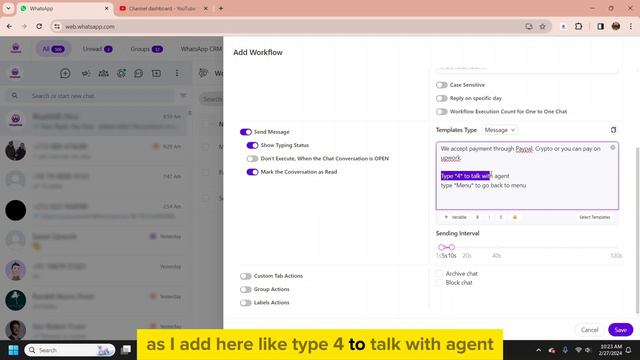Apply strikethrough formatting in message toolbar
This screenshot has height=360, width=640.
(x=501, y=217)
